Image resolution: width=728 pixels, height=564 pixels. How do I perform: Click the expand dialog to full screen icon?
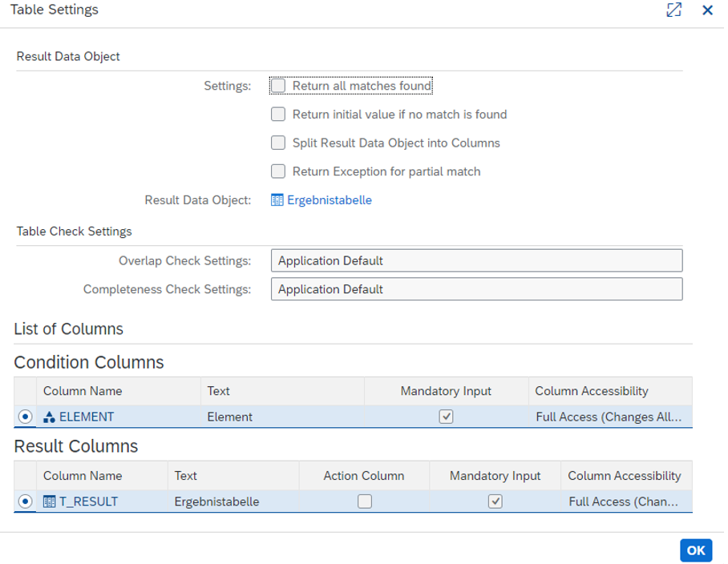coord(673,10)
